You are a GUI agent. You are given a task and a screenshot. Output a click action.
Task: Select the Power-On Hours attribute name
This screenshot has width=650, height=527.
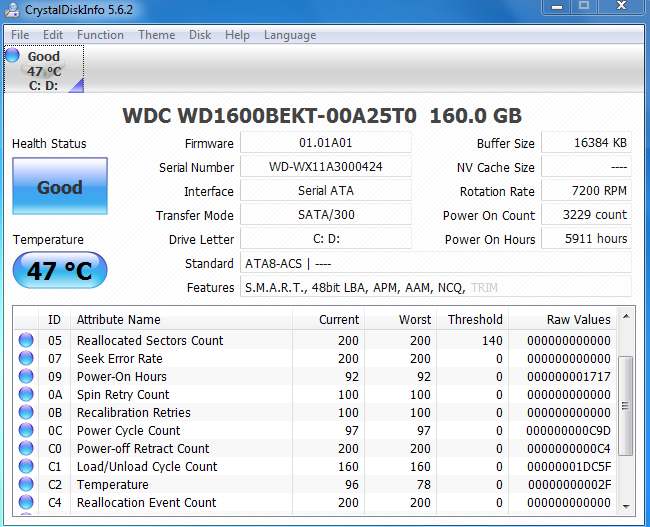pos(122,376)
